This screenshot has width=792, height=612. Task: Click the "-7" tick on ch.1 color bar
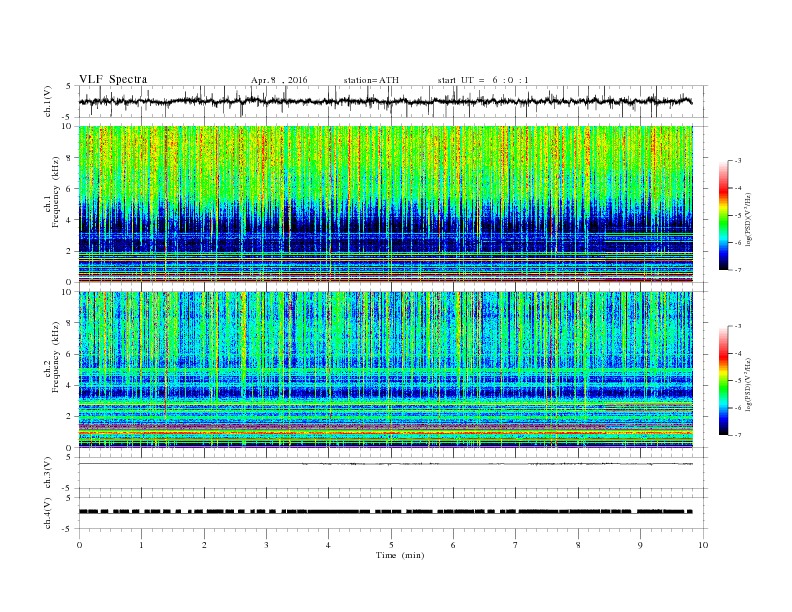[737, 270]
